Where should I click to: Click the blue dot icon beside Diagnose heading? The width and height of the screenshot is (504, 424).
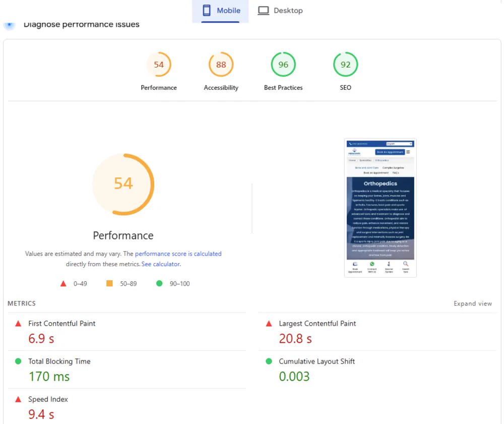tap(10, 24)
